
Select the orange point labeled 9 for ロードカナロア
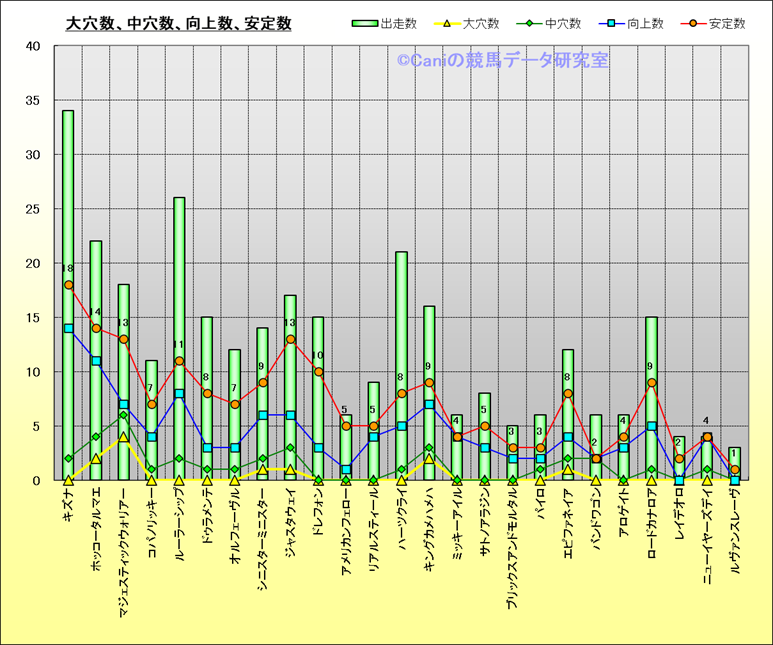coord(651,382)
